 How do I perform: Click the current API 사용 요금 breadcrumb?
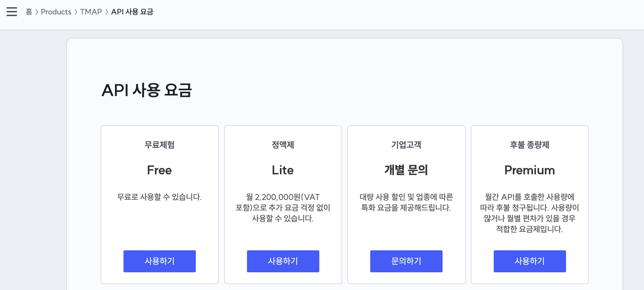pos(132,12)
